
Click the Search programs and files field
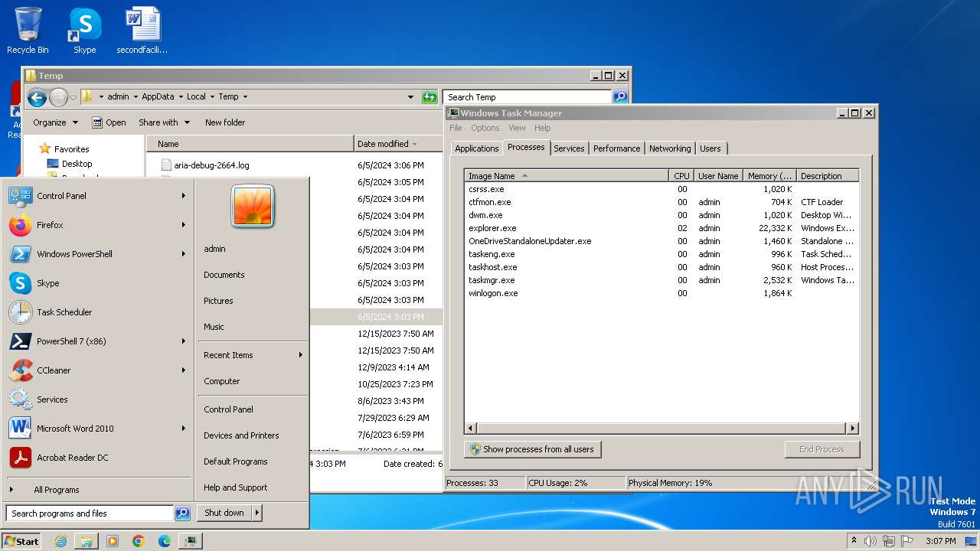coord(90,514)
